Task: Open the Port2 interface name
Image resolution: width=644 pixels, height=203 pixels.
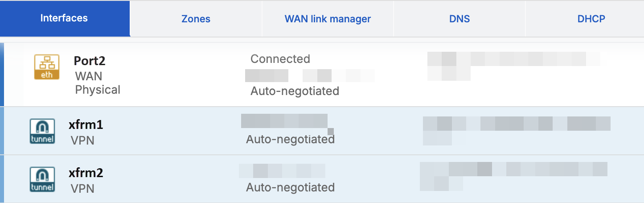Action: (89, 61)
